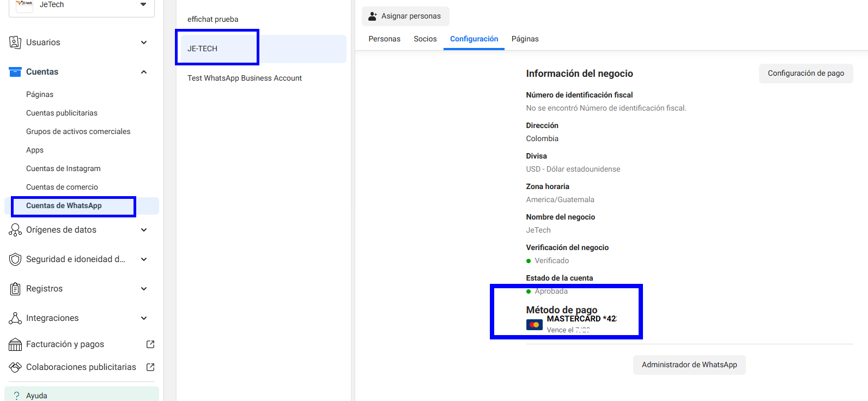868x401 pixels.
Task: Click the Mastercard logo icon
Action: coord(535,325)
